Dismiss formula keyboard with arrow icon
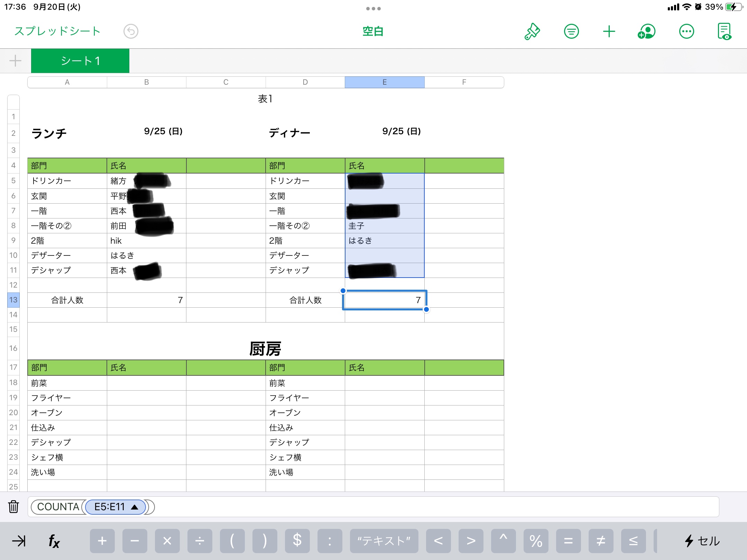 (x=20, y=541)
